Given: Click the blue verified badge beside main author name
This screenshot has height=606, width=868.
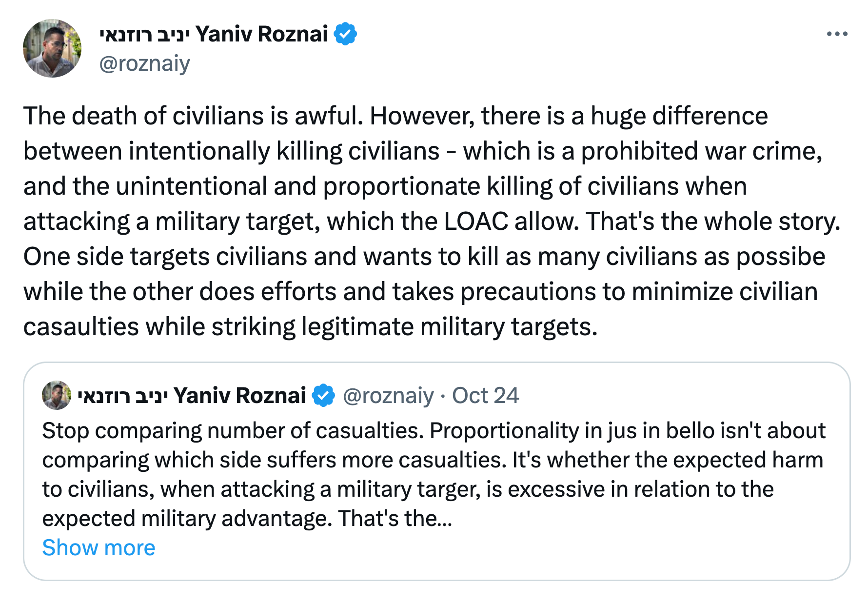Looking at the screenshot, I should (x=345, y=34).
